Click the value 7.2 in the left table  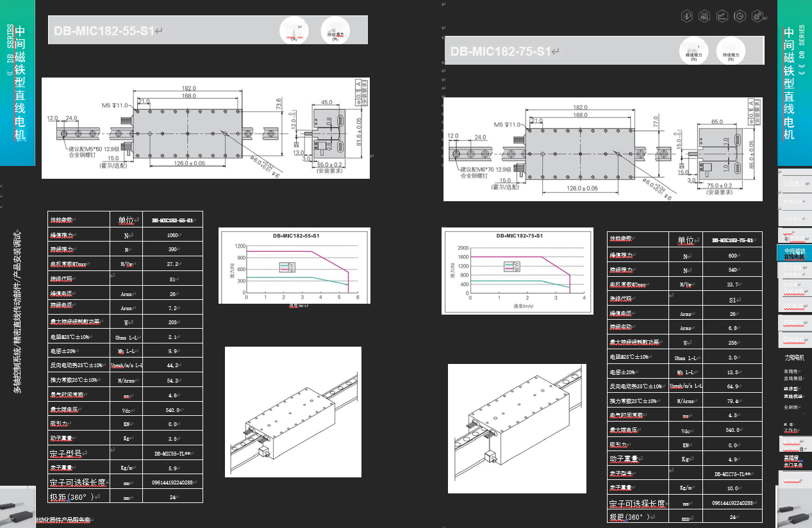pos(172,308)
